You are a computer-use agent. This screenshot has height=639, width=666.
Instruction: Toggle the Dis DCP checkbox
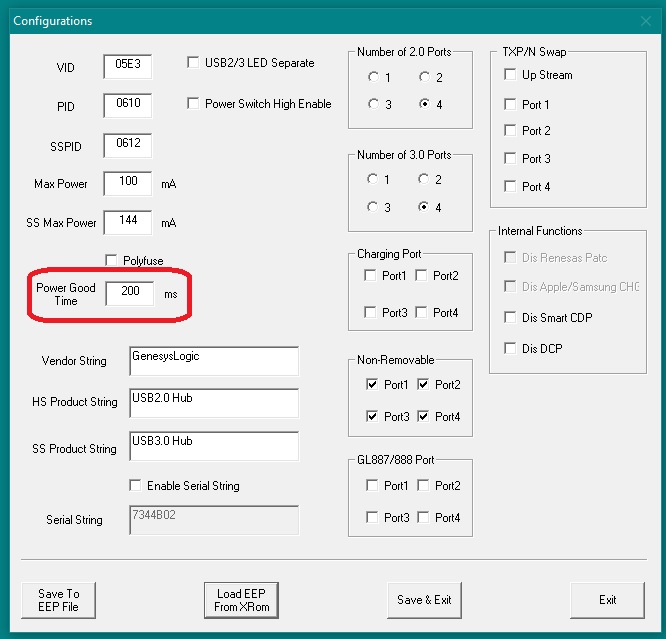tap(510, 348)
